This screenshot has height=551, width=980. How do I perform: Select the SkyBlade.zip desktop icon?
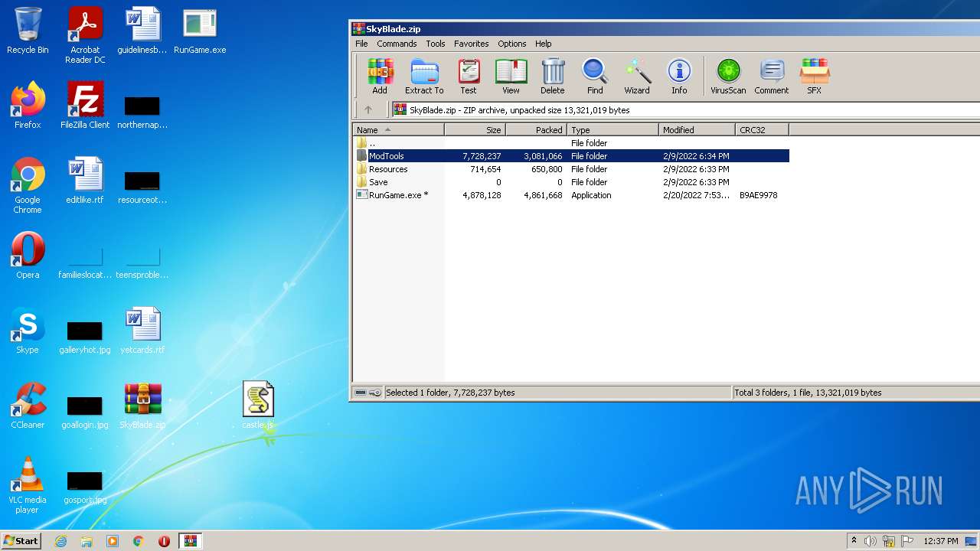coord(142,406)
